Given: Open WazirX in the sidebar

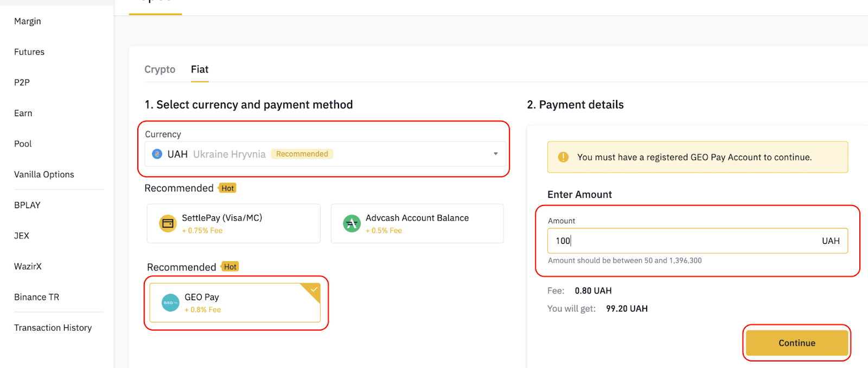Looking at the screenshot, I should (28, 266).
